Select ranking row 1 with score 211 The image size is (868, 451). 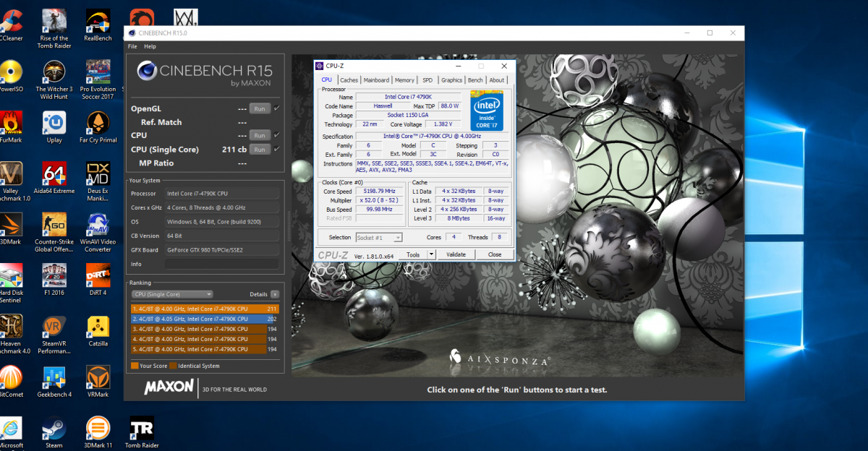click(x=205, y=309)
